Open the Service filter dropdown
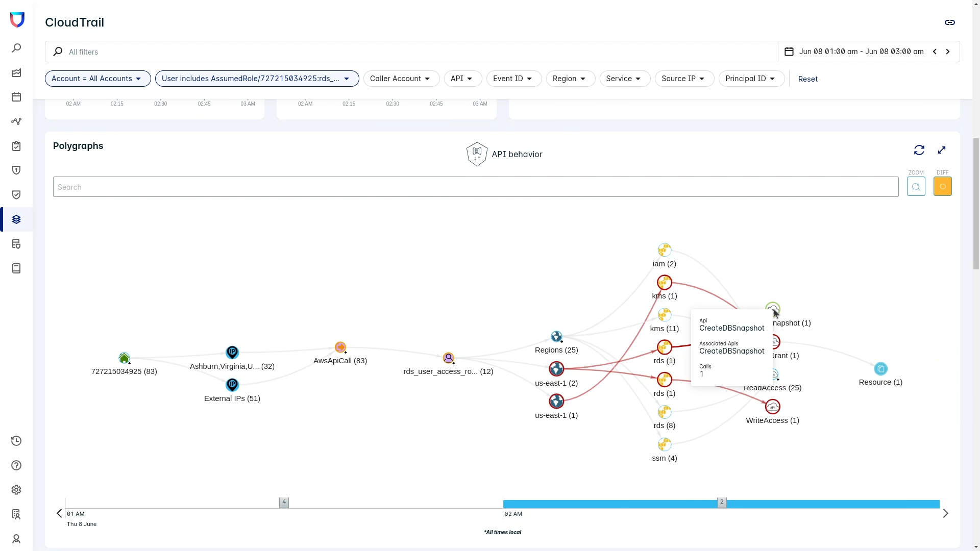980x551 pixels. point(624,79)
